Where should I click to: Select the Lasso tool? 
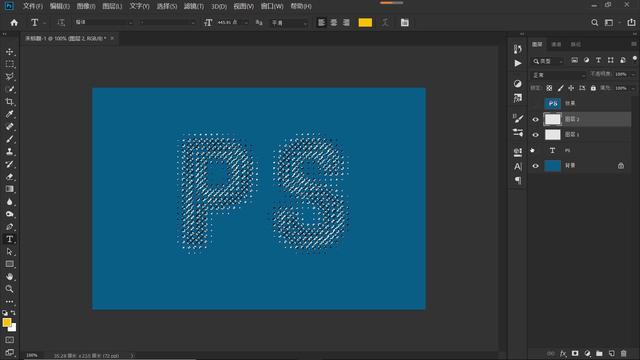[x=9, y=77]
